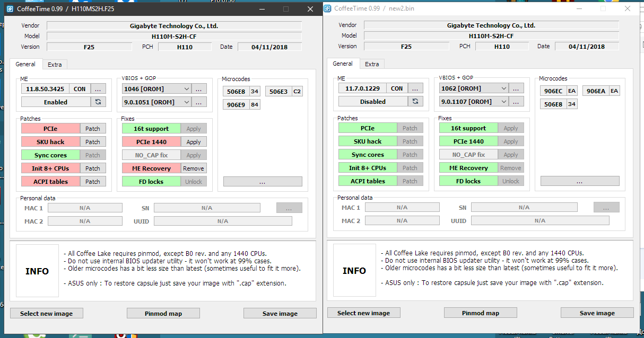
Task: Click Save image in new2.bin window
Action: click(597, 313)
